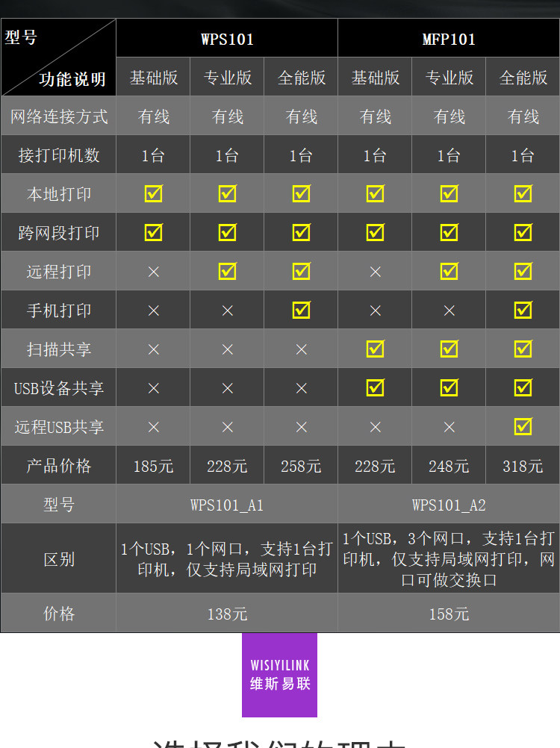Click WPS101 专业版 手机打印 cross mark

228,311
